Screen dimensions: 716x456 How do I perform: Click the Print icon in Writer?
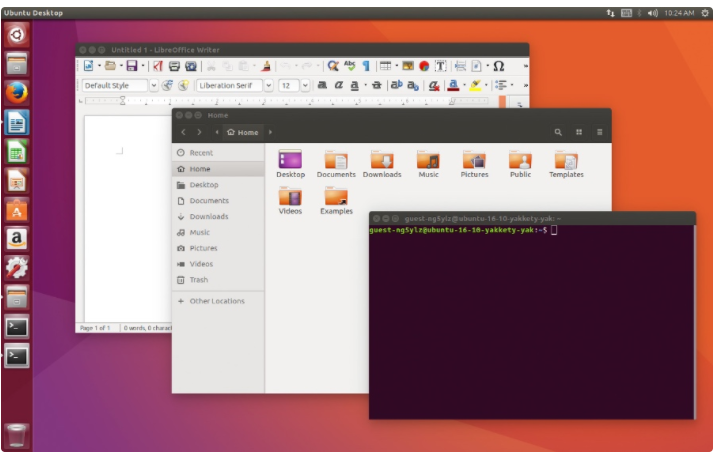174,66
